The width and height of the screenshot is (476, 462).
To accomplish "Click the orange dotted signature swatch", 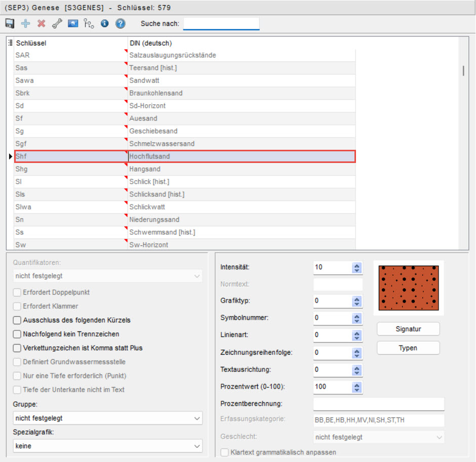I will (x=408, y=288).
